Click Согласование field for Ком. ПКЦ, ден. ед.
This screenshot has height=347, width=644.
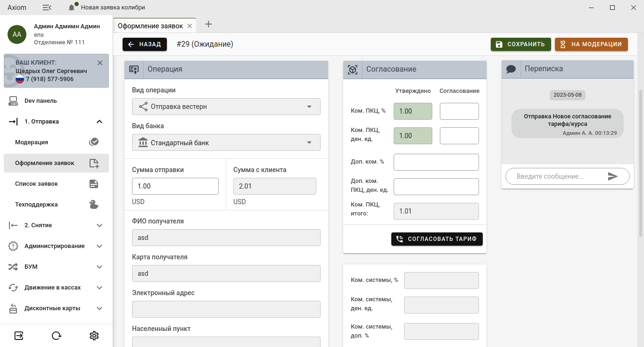tap(459, 136)
